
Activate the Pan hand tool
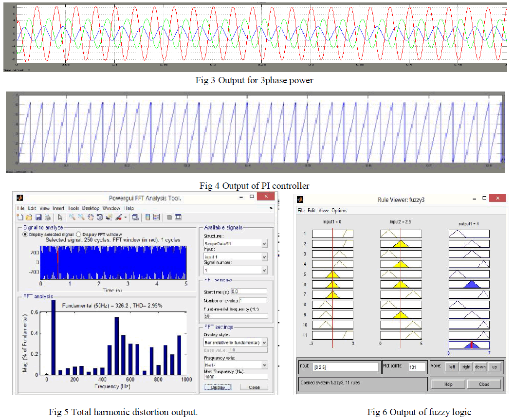(91, 217)
